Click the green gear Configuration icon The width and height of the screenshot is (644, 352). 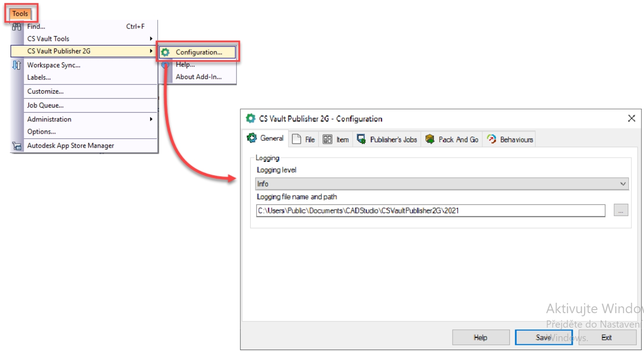coord(166,52)
